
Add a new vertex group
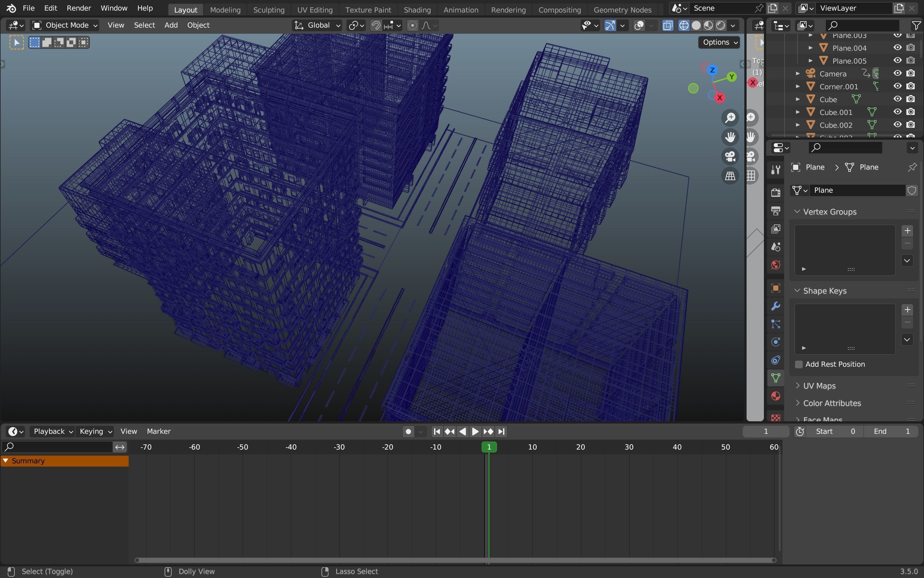pos(907,231)
